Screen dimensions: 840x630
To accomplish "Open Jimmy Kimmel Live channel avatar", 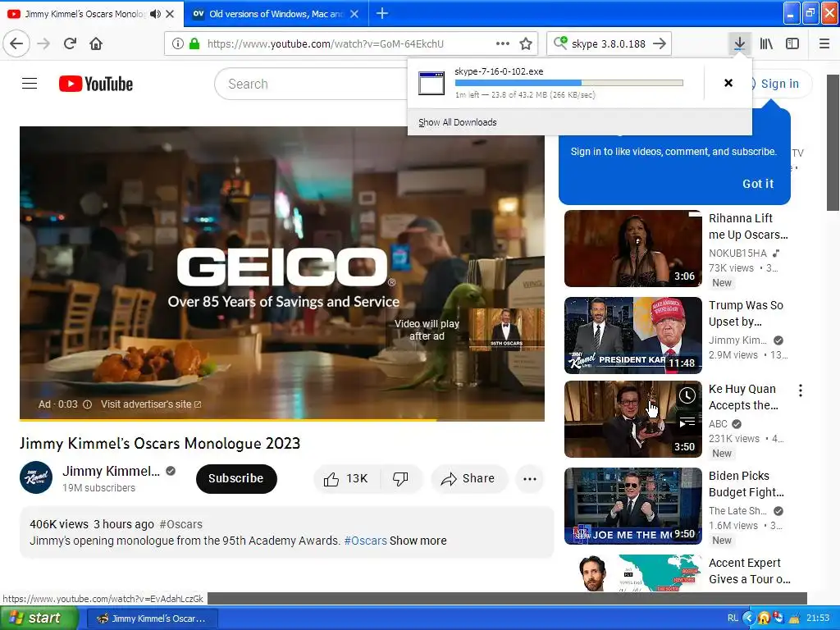I will click(36, 477).
